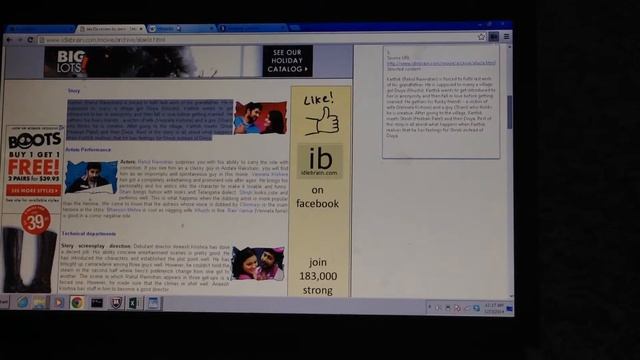Viewport: 640px width, 360px height.
Task: Click 'join 183,000 strong' Facebook text
Action: [x=318, y=276]
